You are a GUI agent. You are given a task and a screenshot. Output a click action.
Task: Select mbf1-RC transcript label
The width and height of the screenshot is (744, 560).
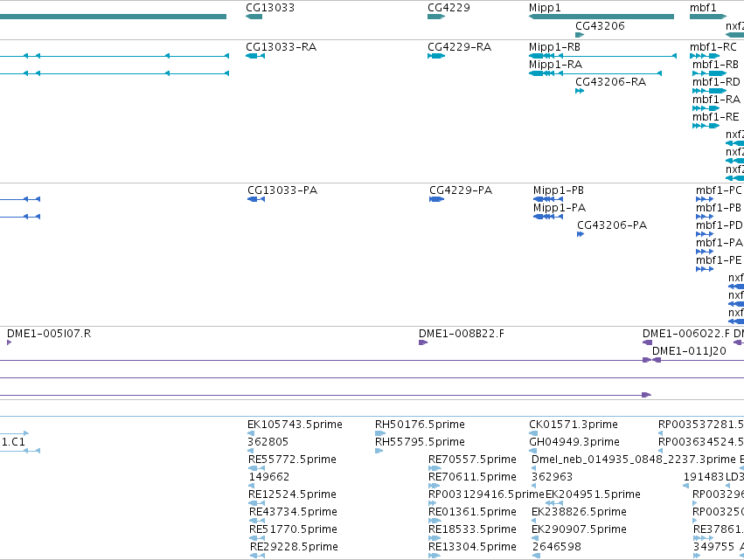coord(713,47)
